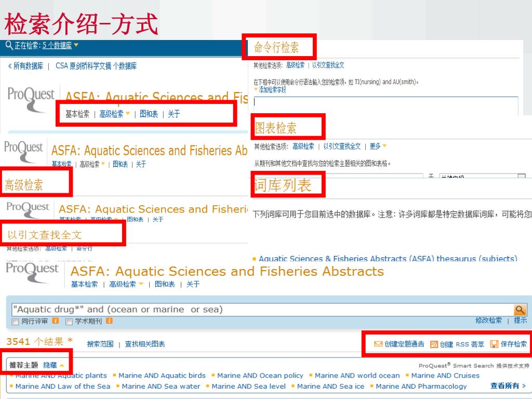Open topic Marine AND Sea water
The height and width of the screenshot is (399, 532).
pyautogui.click(x=161, y=387)
